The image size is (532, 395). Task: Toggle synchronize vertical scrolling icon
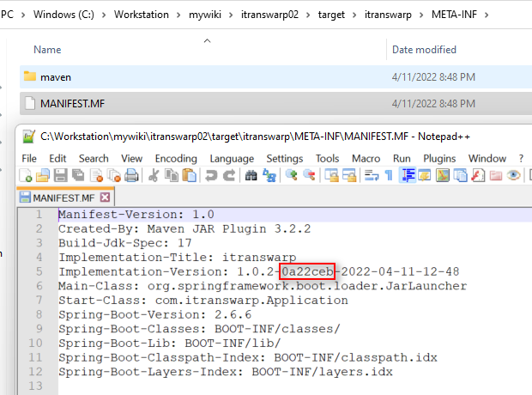pyautogui.click(x=332, y=175)
